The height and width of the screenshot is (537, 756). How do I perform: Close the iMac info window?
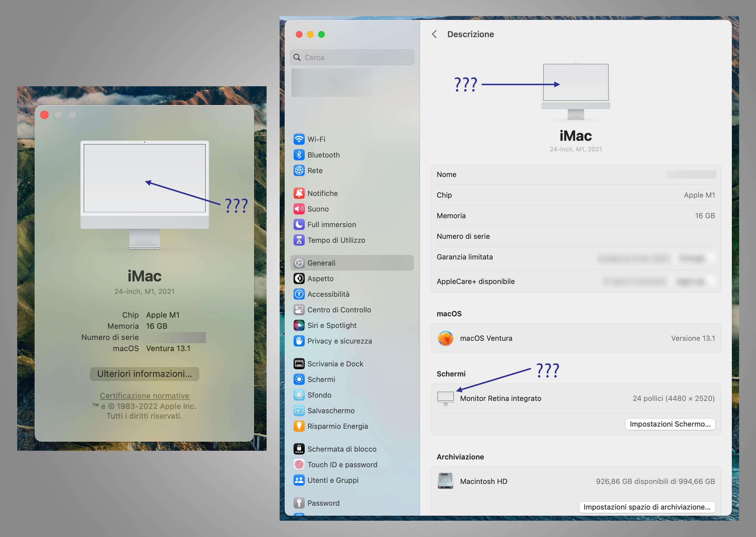pyautogui.click(x=44, y=115)
